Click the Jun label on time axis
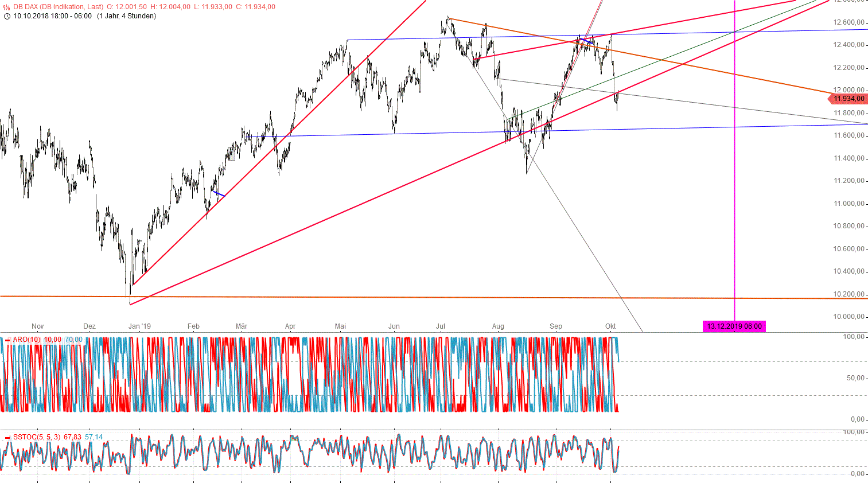868x483 pixels. pyautogui.click(x=394, y=326)
